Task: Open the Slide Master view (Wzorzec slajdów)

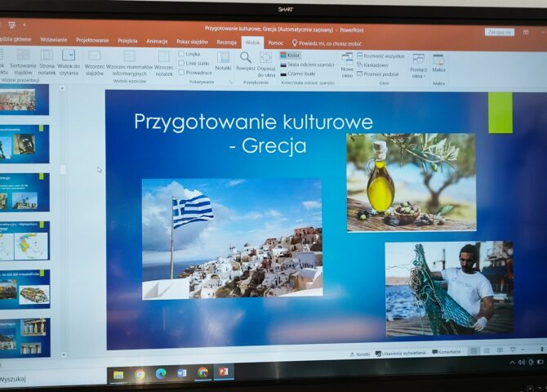Action: click(94, 62)
